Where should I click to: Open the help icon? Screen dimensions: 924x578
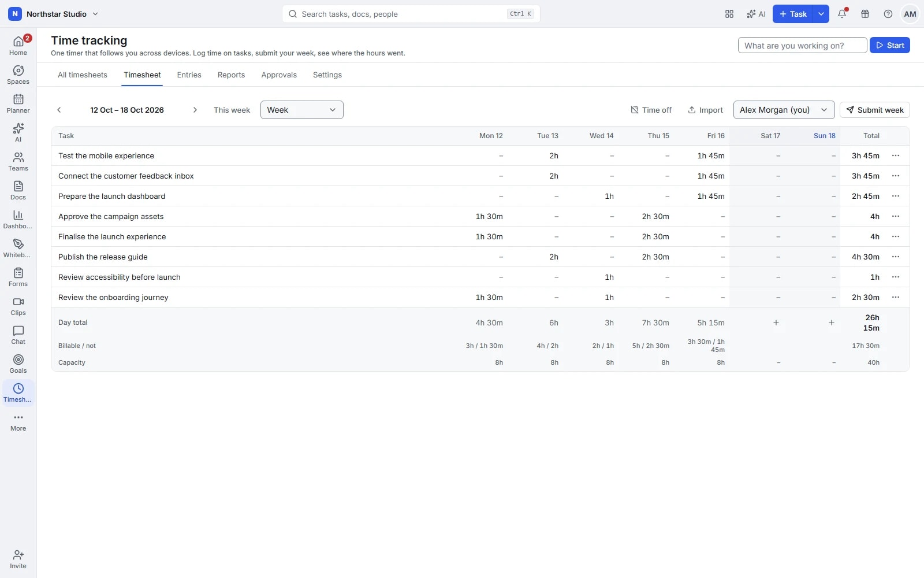(888, 14)
